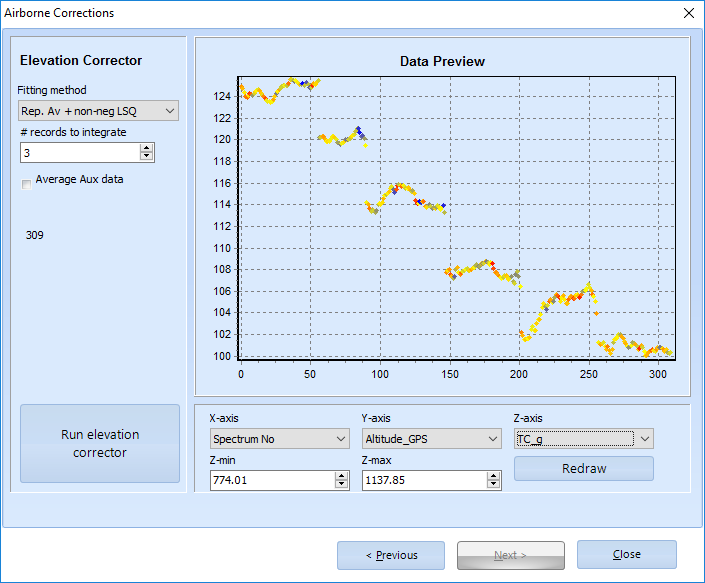Open the Z-axis TC_g dropdown arrow
Screen dimensions: 705x583
click(x=645, y=438)
